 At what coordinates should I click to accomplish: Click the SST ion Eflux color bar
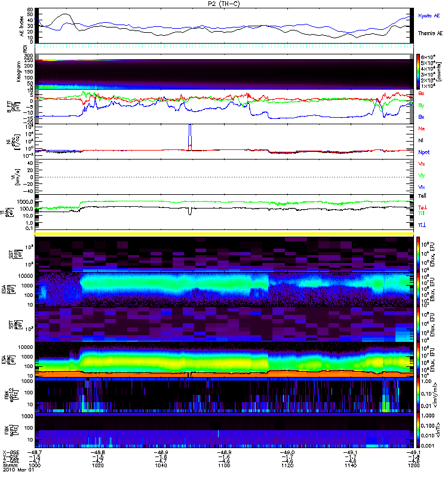(418, 253)
